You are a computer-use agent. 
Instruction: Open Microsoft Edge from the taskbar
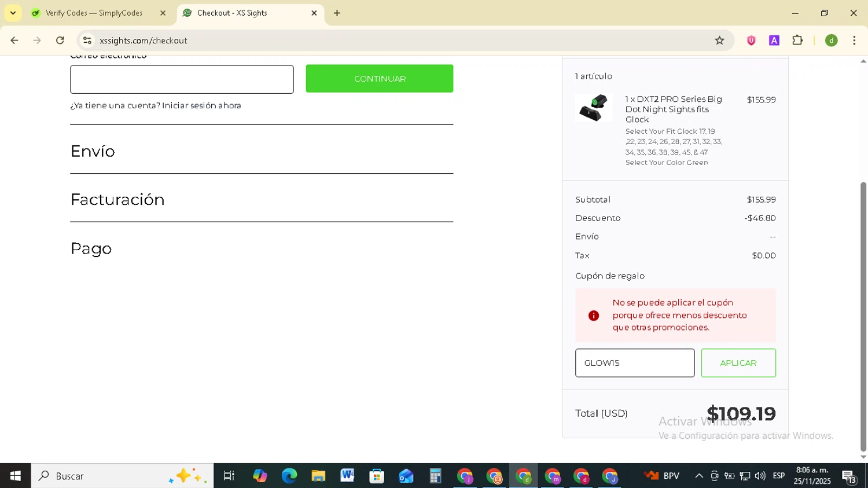(289, 476)
